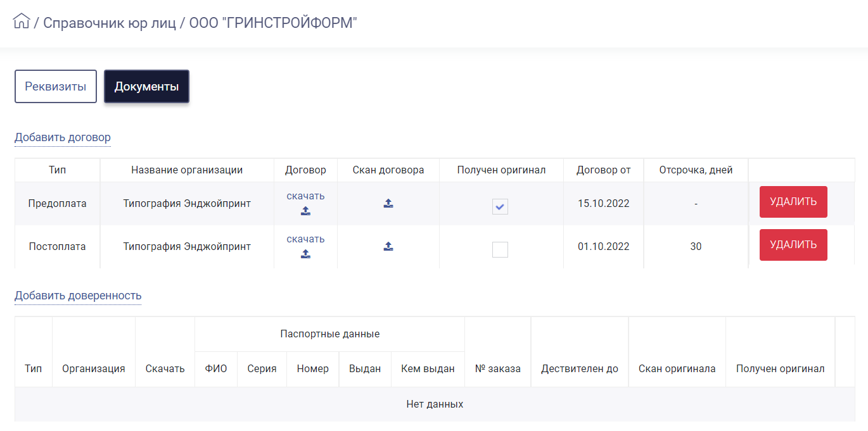
Task: Select the Постоплата type cell
Action: (x=58, y=247)
